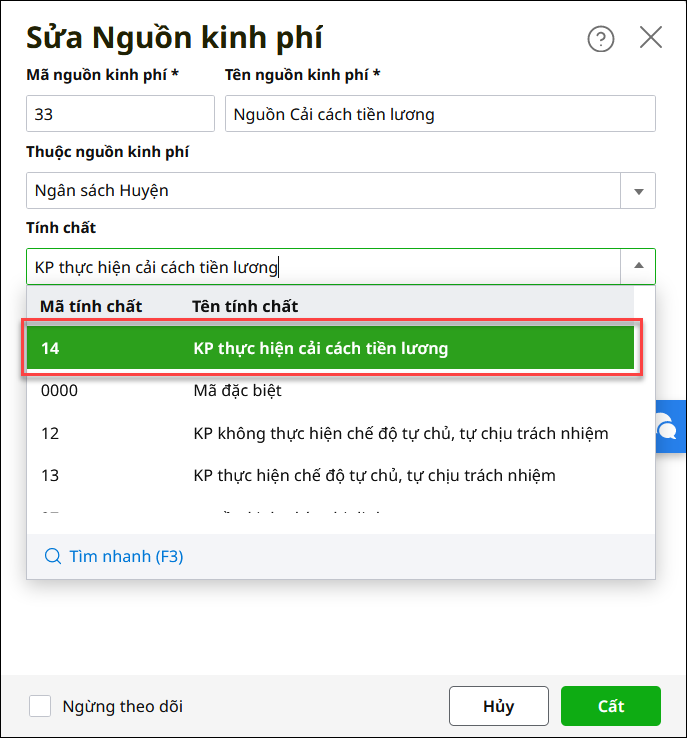The image size is (687, 738).
Task: Click the Mã nguồn kinh phí field
Action: (120, 114)
